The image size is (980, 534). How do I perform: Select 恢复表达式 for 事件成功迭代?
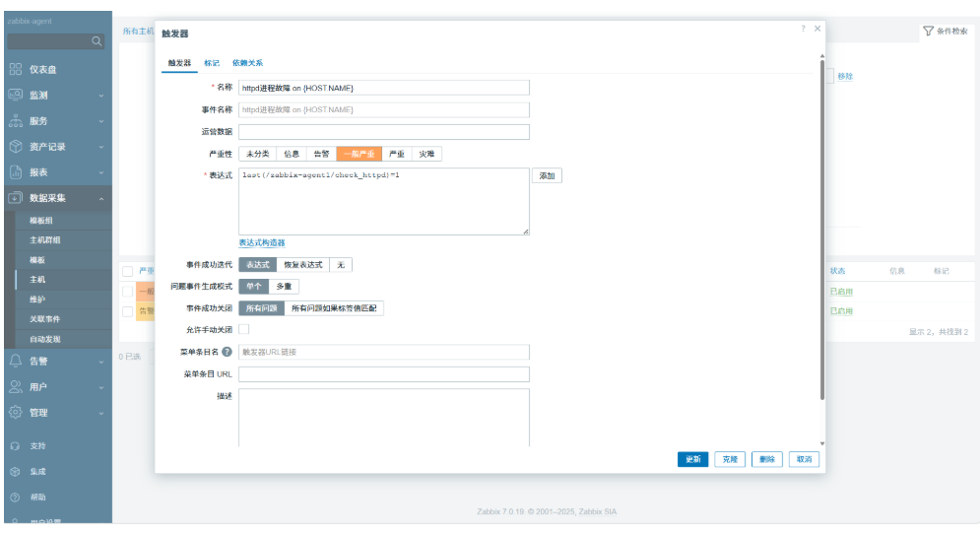pos(303,265)
